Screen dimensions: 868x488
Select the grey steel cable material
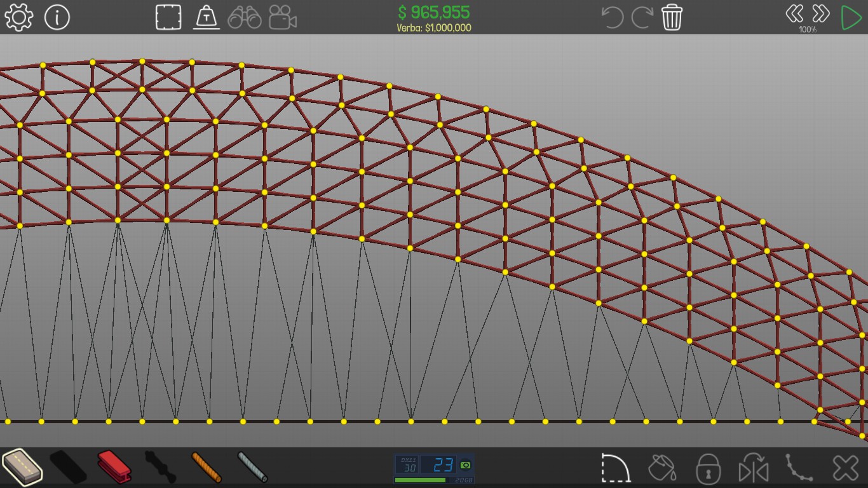[x=252, y=467]
